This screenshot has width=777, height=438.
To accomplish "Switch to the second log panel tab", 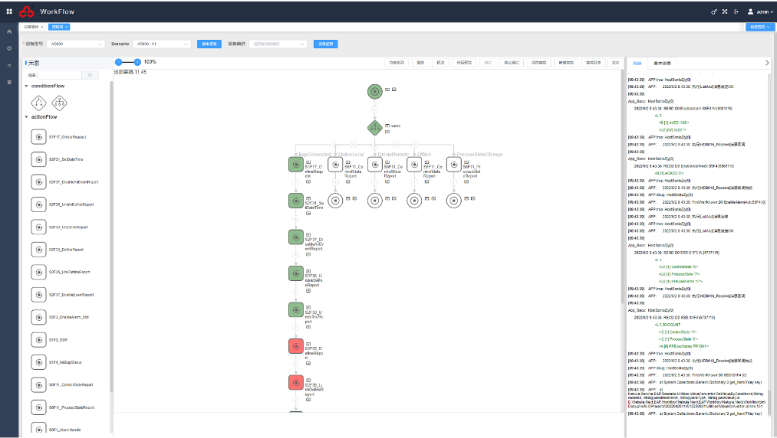I will coord(662,63).
